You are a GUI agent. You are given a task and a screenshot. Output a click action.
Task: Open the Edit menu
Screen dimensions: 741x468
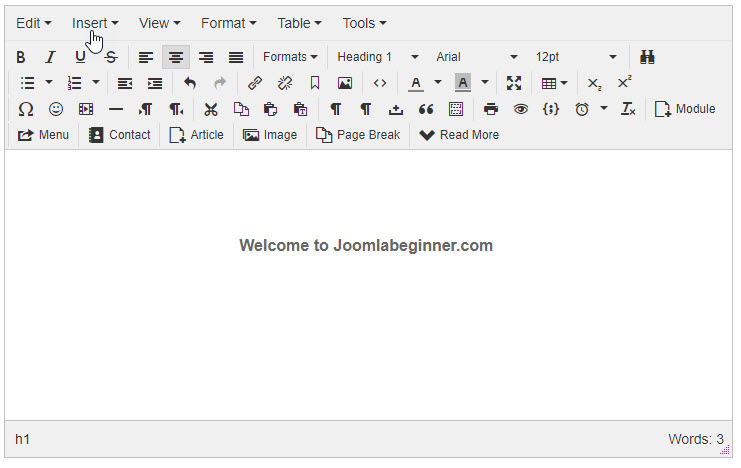34,23
